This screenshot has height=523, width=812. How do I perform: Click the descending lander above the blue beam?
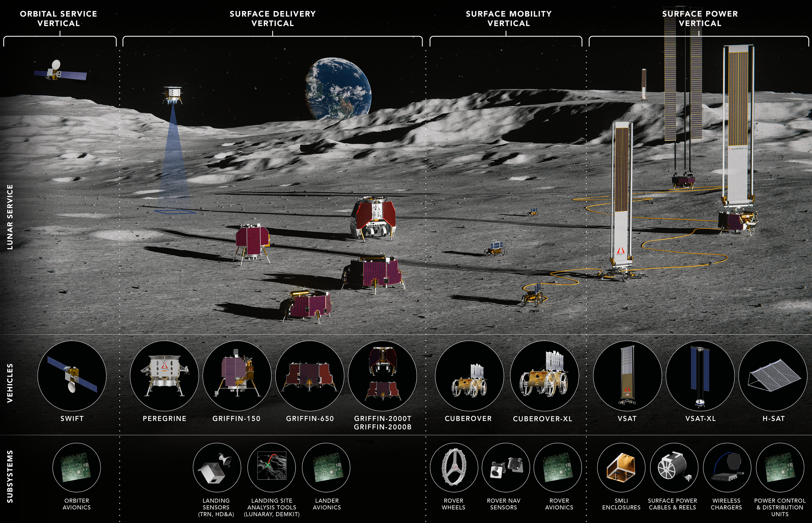173,95
